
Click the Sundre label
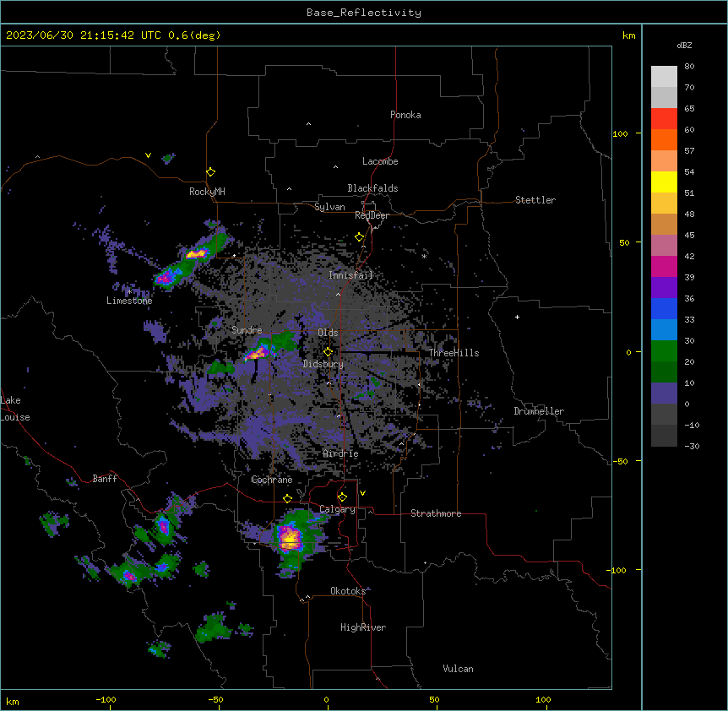point(247,330)
